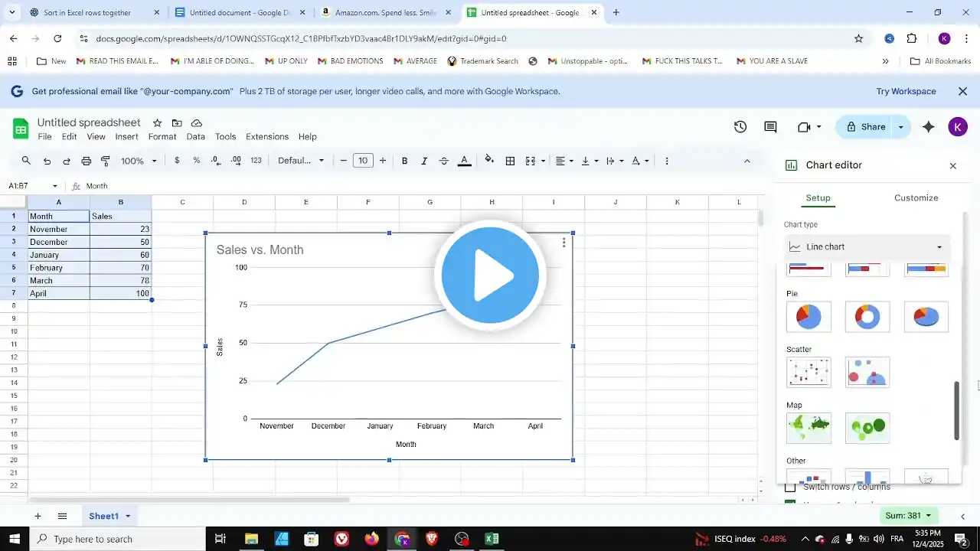Image resolution: width=980 pixels, height=551 pixels.
Task: Toggle the Switch rows / columns checkbox
Action: 790,487
